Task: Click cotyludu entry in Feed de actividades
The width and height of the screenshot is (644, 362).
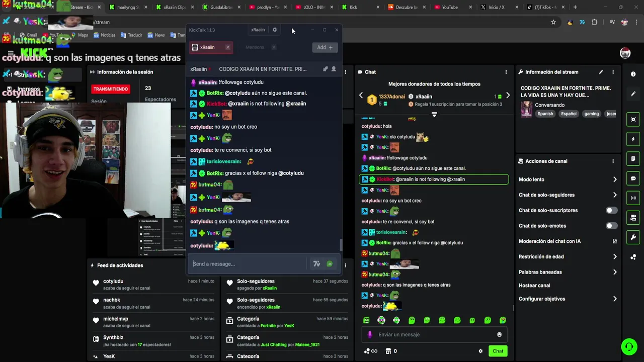Action: [153, 285]
